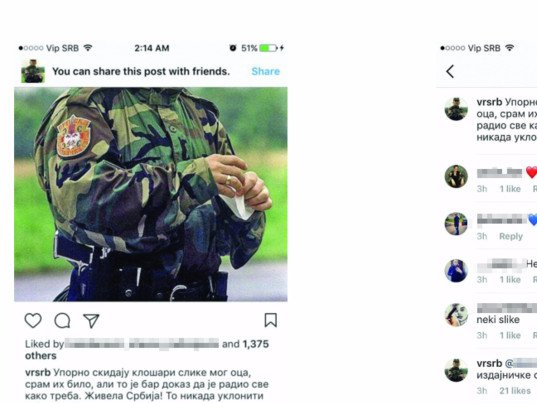Click Reply under the blue heart comment
The width and height of the screenshot is (537, 403).
click(511, 236)
